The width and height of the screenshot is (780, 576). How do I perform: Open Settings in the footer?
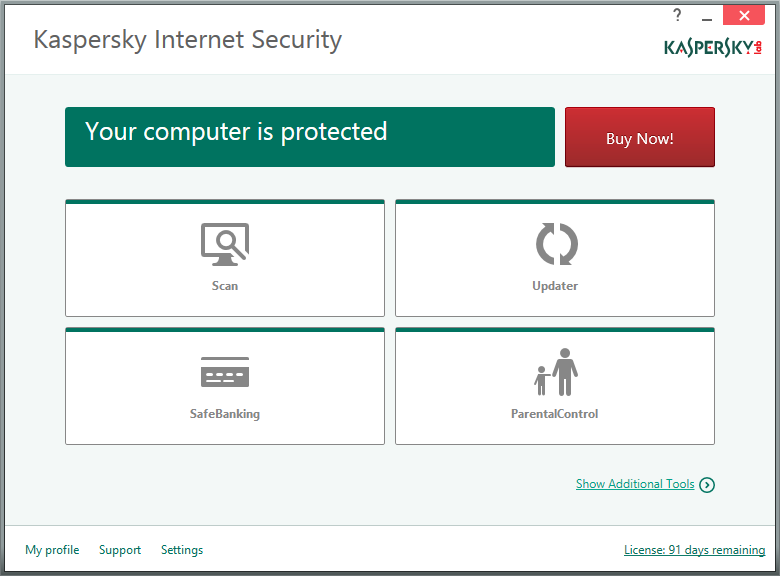(x=182, y=550)
